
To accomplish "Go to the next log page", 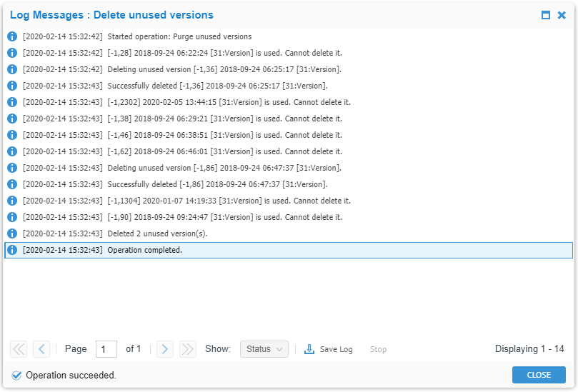I will coord(165,349).
